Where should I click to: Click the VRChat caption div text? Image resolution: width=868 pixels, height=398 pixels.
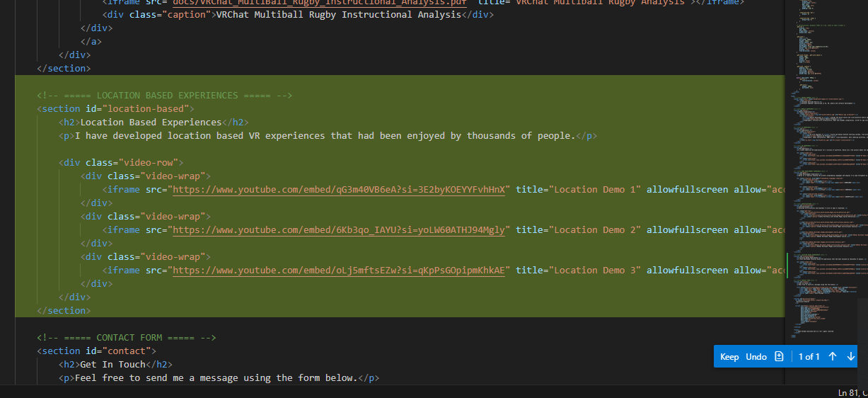tap(338, 15)
